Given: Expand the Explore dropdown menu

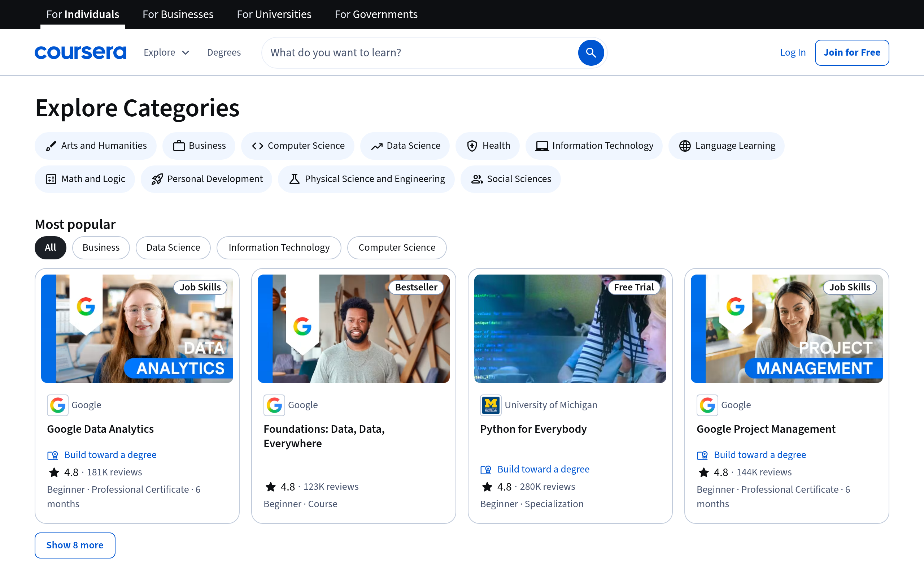Looking at the screenshot, I should click(166, 52).
